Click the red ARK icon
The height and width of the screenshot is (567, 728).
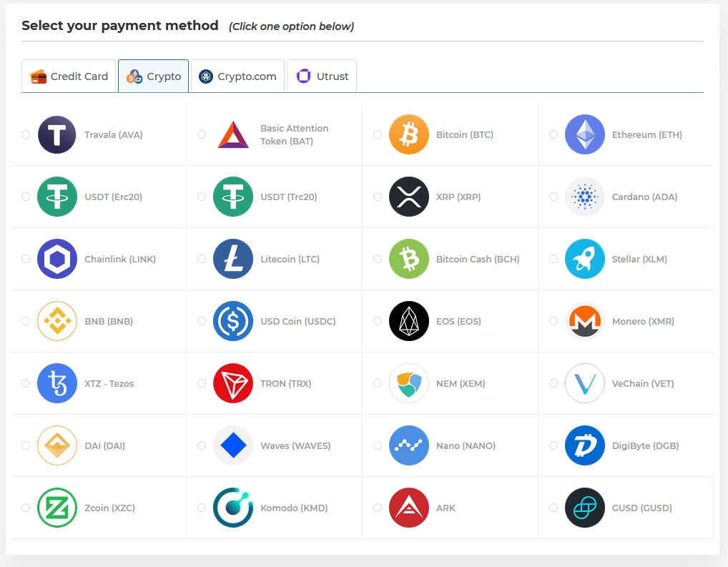point(409,508)
